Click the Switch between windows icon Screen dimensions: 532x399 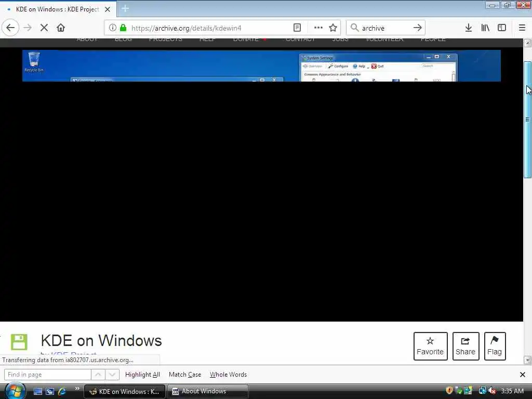tap(50, 392)
